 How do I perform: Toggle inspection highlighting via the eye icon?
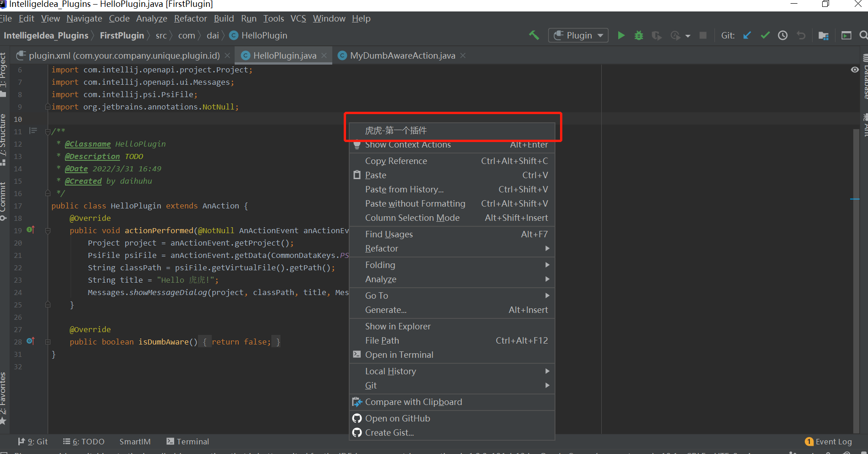pyautogui.click(x=854, y=70)
